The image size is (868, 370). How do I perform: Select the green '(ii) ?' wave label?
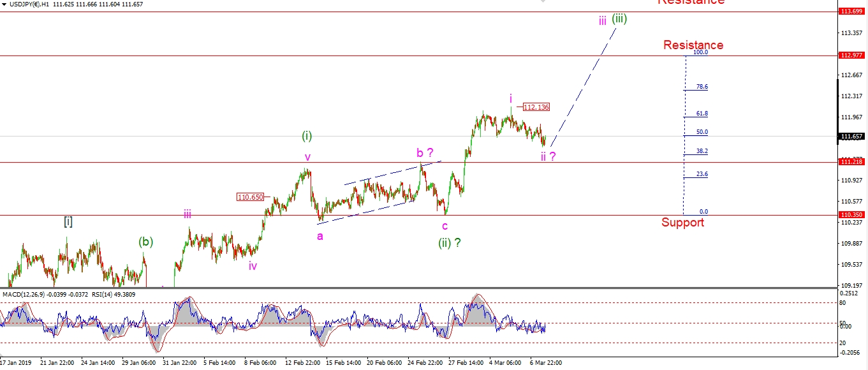[449, 242]
